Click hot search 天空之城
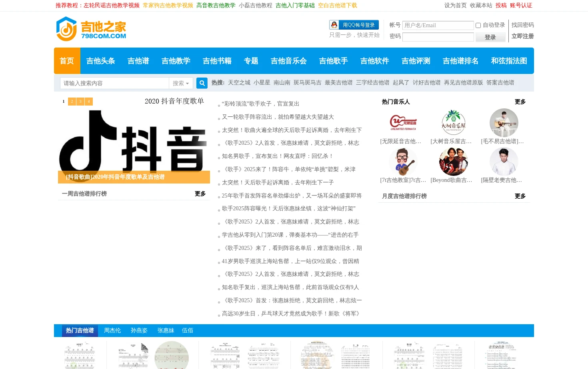The image size is (588, 369). (239, 83)
